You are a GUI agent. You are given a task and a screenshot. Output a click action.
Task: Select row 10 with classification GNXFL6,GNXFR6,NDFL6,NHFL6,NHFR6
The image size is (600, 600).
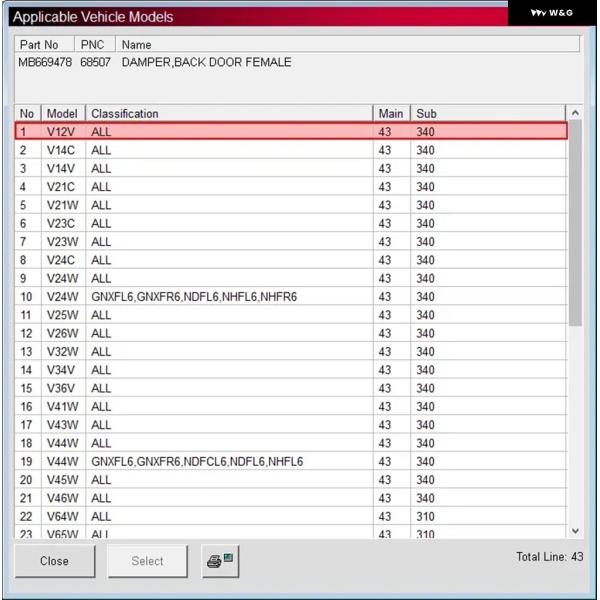[290, 297]
